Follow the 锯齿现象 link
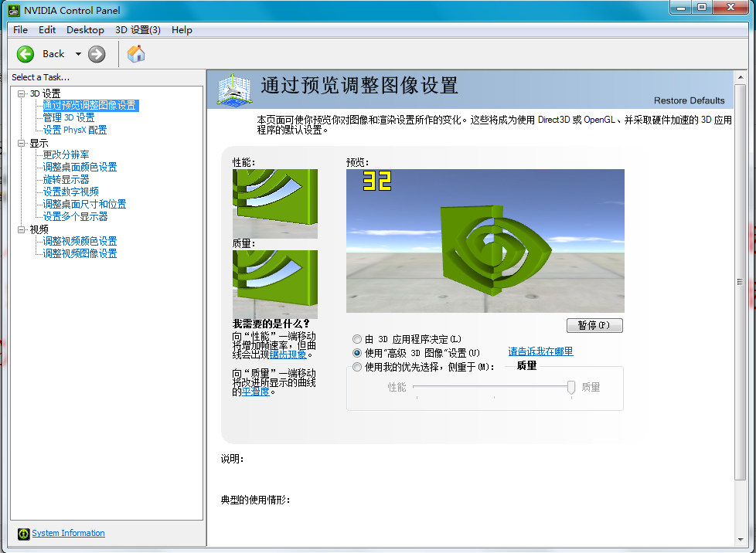Viewport: 756px width, 553px height. click(288, 355)
